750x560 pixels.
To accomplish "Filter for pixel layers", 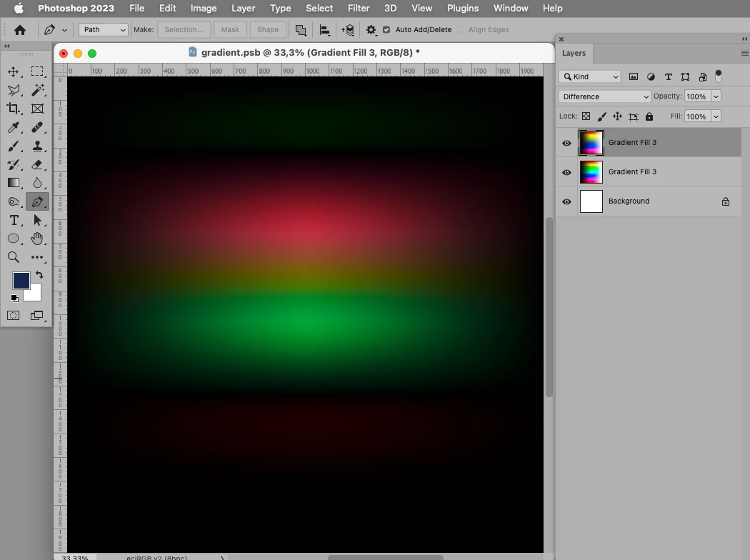I will pos(634,76).
